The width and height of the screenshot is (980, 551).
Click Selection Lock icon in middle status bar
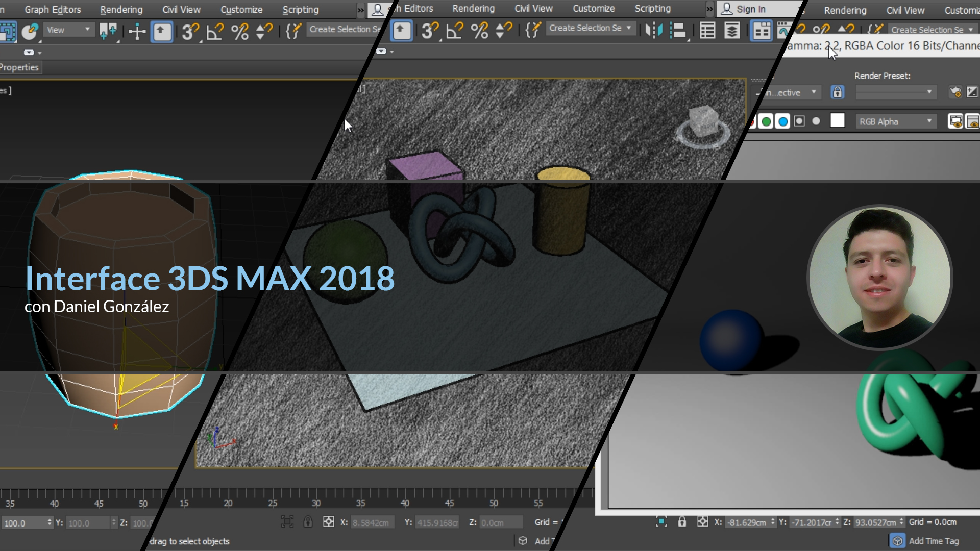(308, 522)
